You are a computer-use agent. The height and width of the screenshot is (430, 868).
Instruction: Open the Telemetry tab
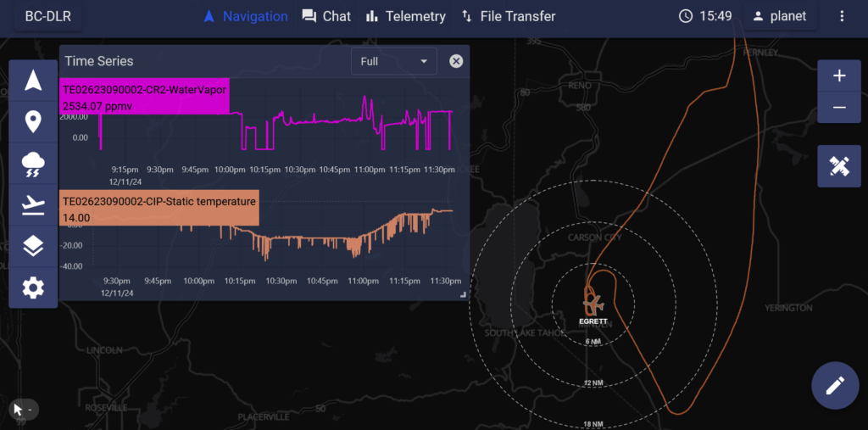tap(405, 16)
